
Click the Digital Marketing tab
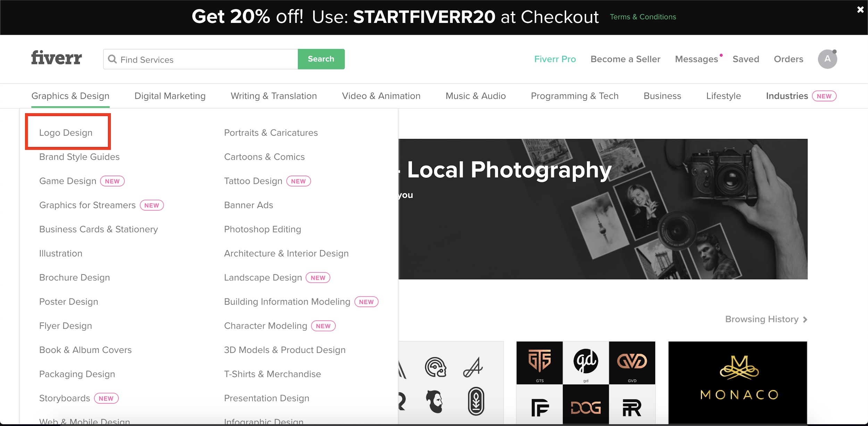169,96
